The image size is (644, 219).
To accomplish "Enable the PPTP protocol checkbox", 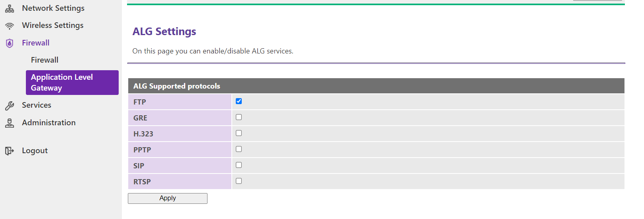I will pos(239,149).
